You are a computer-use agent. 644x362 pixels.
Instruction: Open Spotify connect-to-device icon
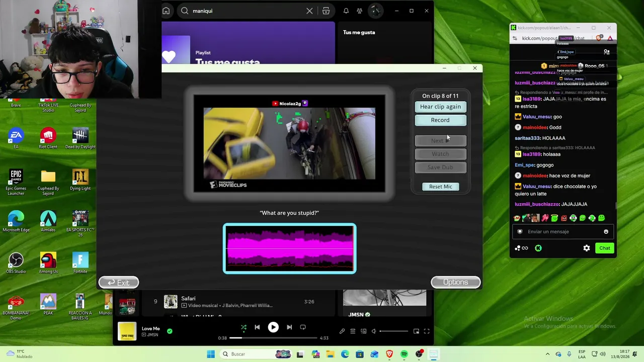[x=363, y=331]
